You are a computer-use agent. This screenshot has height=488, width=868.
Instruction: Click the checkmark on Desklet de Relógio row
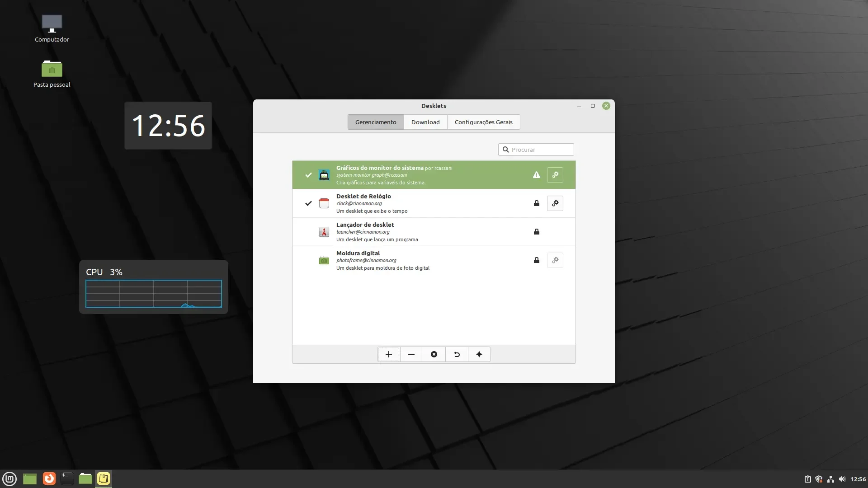tap(308, 203)
